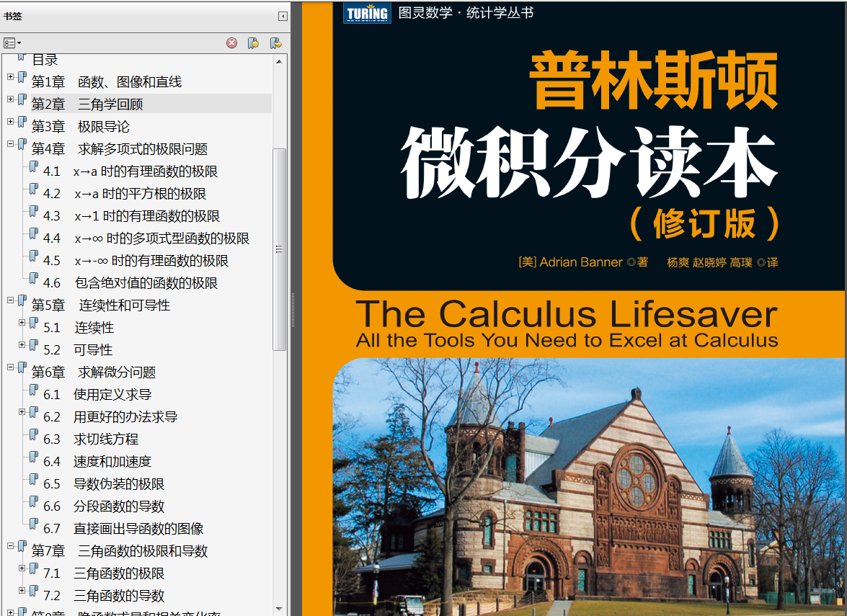Screen dimensions: 847x616
Task: Open 6.4 速度和加速度
Action: pos(97,462)
